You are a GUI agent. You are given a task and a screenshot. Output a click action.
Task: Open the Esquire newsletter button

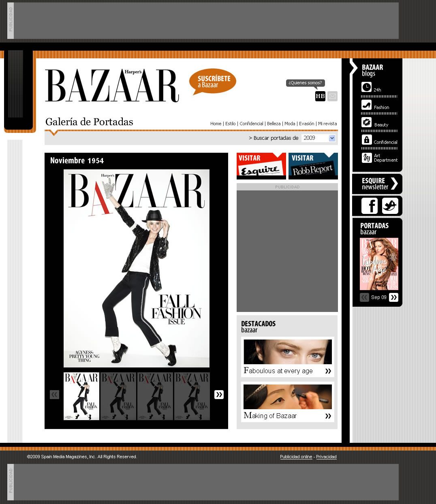(x=377, y=184)
